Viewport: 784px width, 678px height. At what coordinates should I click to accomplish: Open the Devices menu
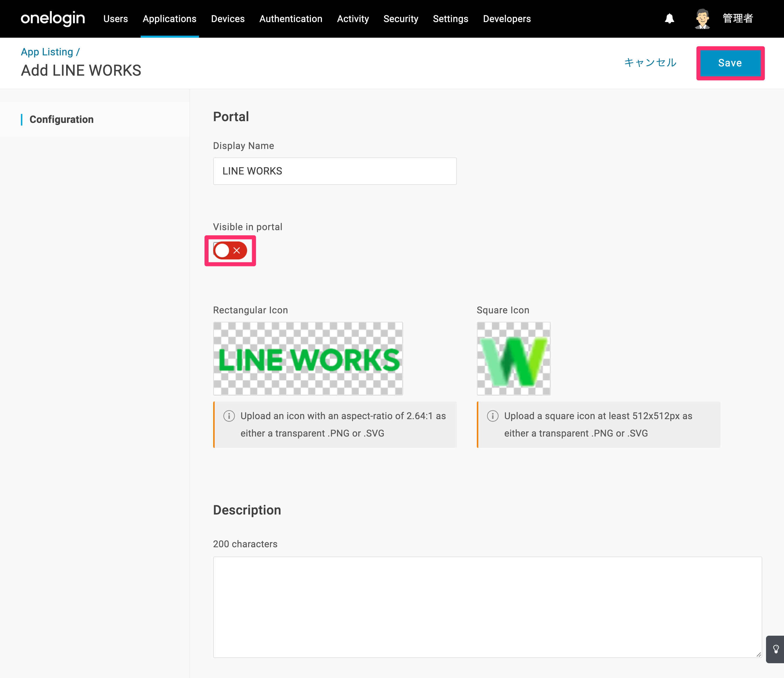[228, 19]
